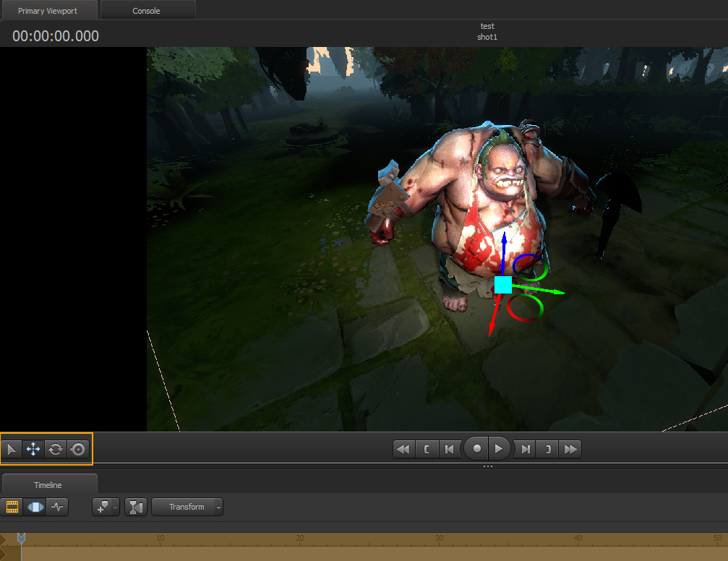This screenshot has height=561, width=728.
Task: Click the add bookmark icon
Action: (102, 507)
